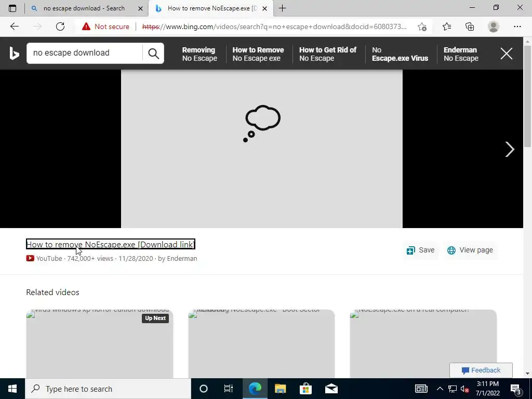Select 'Removing No Escape' suggestion
Viewport: 532px width, 399px height.
[x=199, y=54]
